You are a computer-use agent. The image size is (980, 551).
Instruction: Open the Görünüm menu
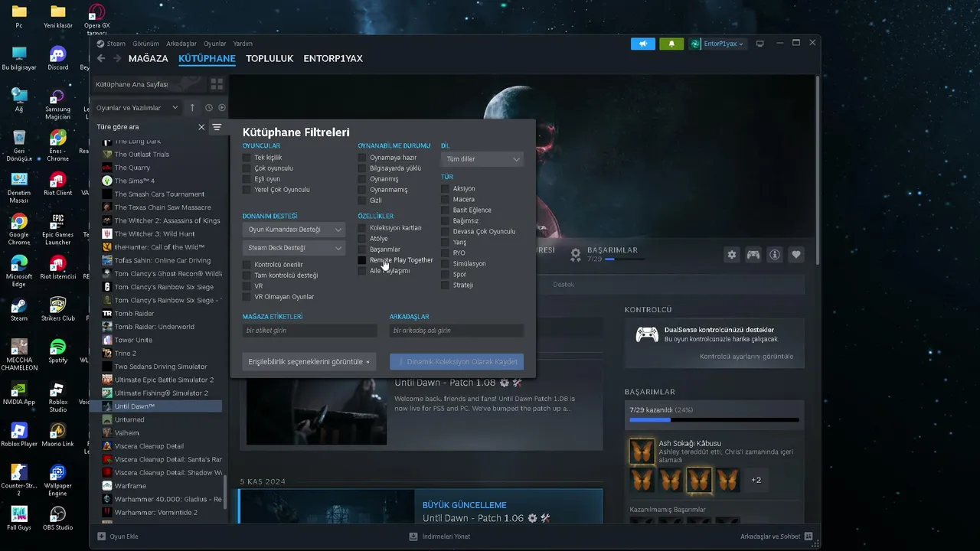pos(145,44)
